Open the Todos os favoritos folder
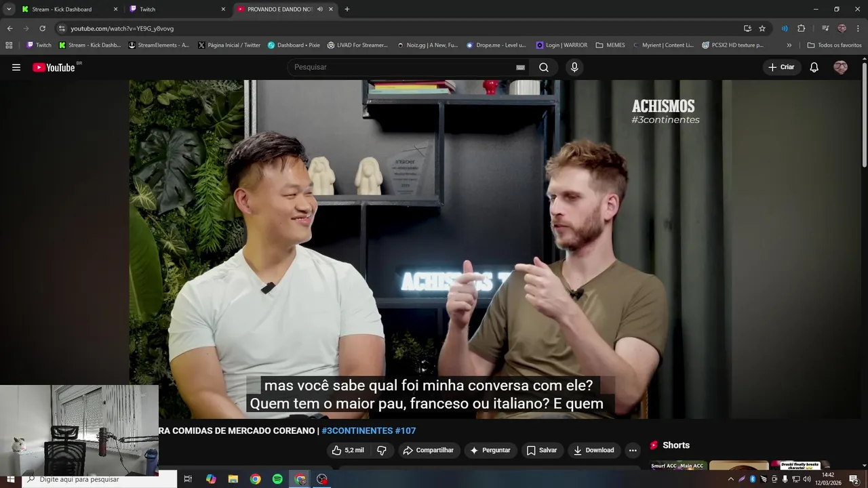The height and width of the screenshot is (488, 868). tap(834, 45)
